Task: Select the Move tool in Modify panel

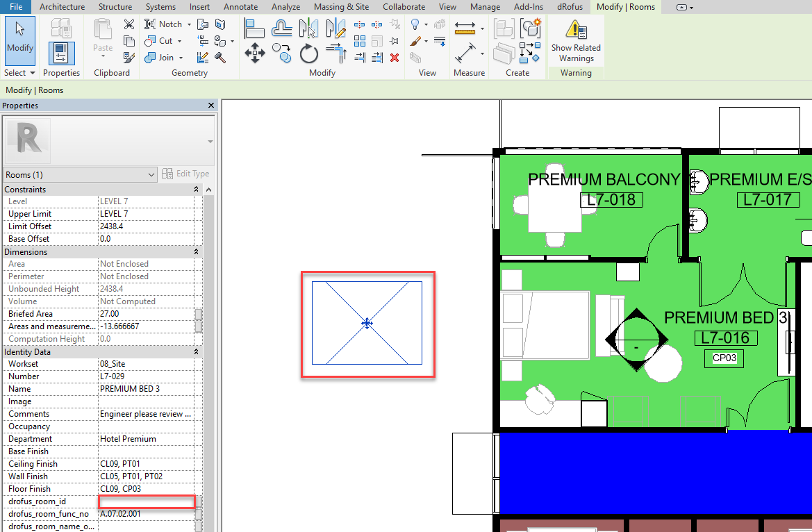Action: point(255,53)
